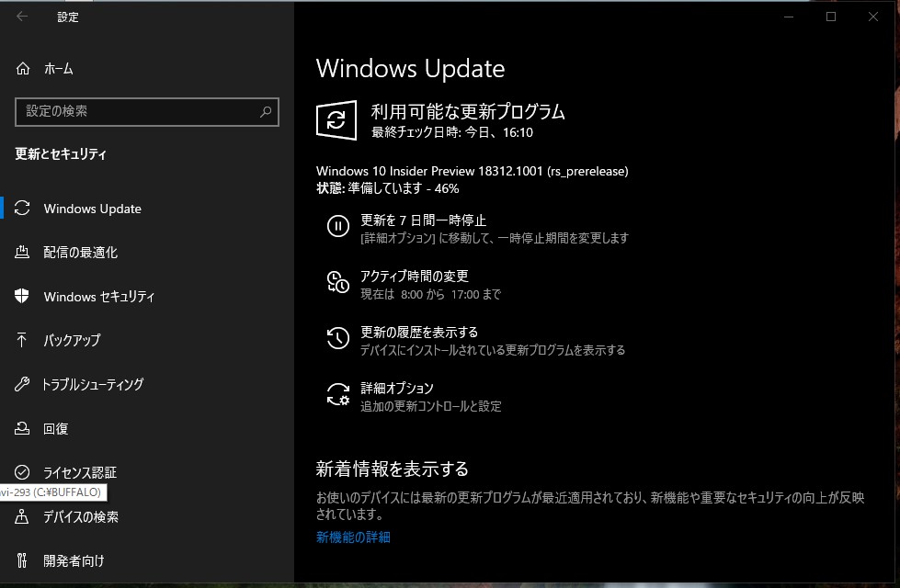Type in the 設定の検索 search box
The height and width of the screenshot is (588, 900).
[138, 112]
